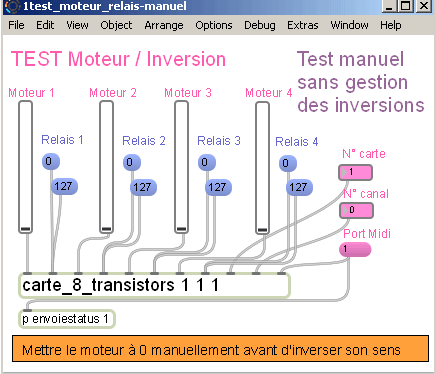Send 0 message under Relais 1
436x374 pixels.
51,161
